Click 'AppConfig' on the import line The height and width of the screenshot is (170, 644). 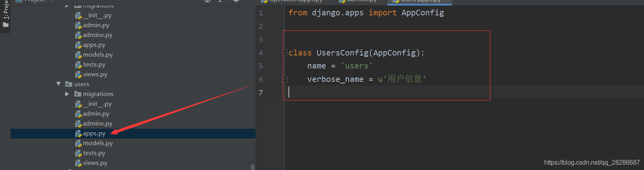click(423, 13)
